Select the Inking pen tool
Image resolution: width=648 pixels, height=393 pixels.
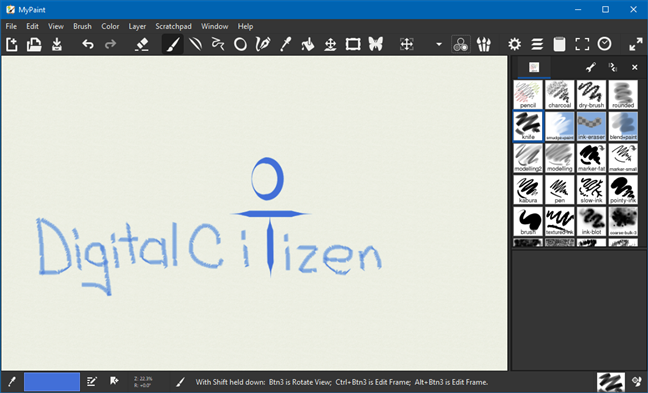[263, 44]
